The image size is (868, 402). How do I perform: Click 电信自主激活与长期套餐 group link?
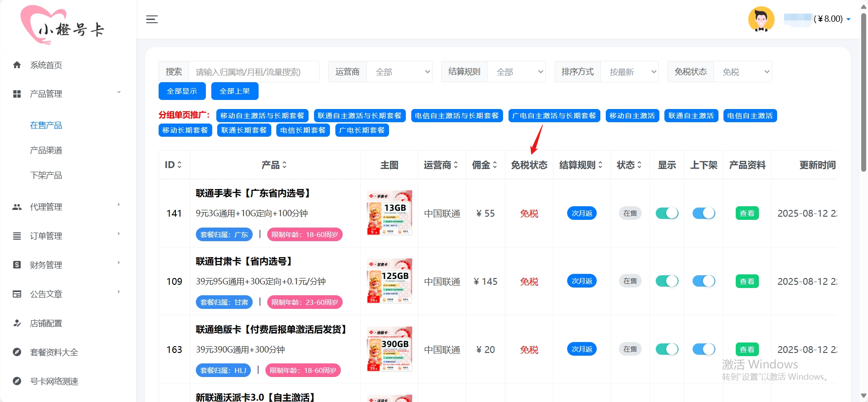click(x=457, y=116)
